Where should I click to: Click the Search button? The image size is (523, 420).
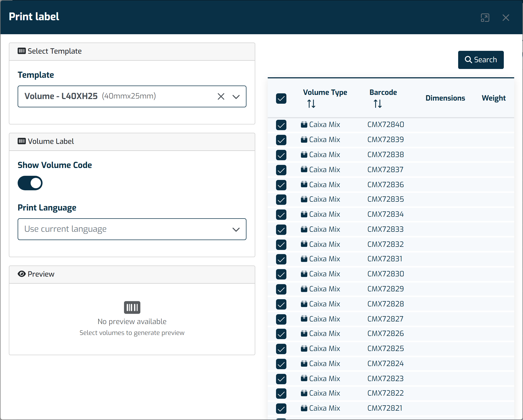(x=481, y=60)
